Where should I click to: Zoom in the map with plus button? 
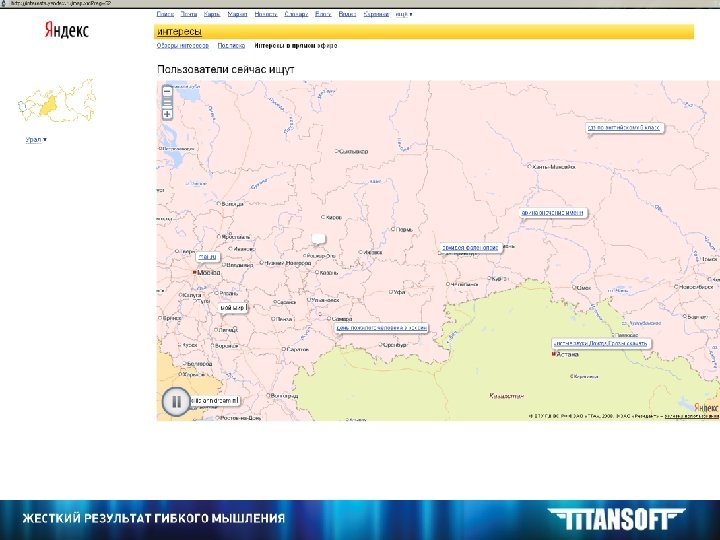pyautogui.click(x=167, y=114)
